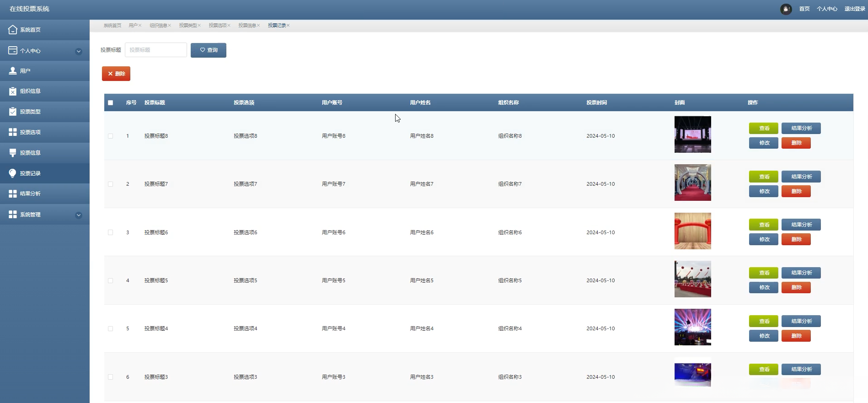Click the 投票时间 column header

coord(597,103)
